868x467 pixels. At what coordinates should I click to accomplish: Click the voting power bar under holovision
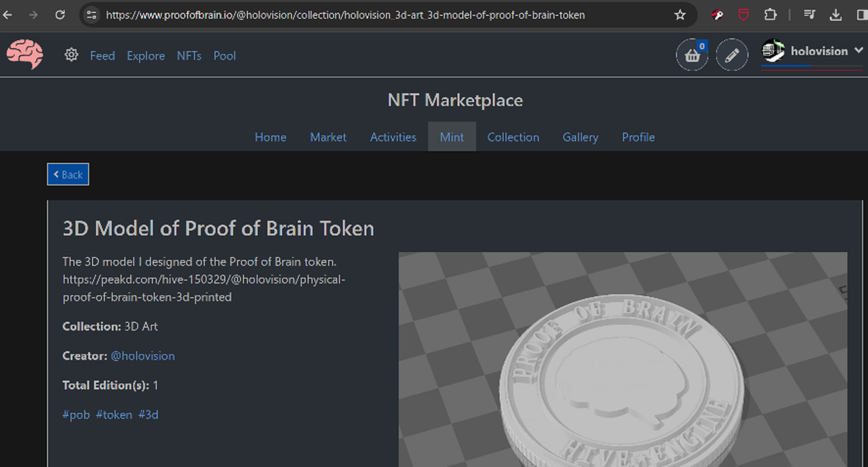tap(811, 67)
